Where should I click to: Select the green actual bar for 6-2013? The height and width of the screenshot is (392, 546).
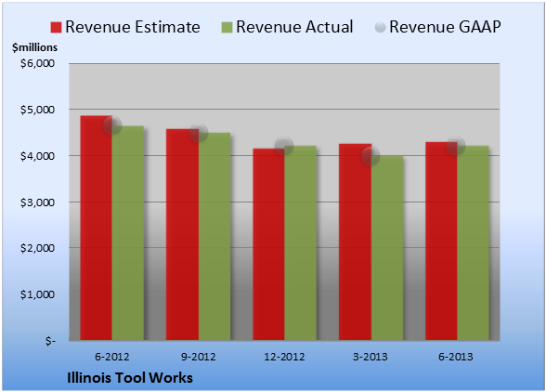pyautogui.click(x=474, y=242)
